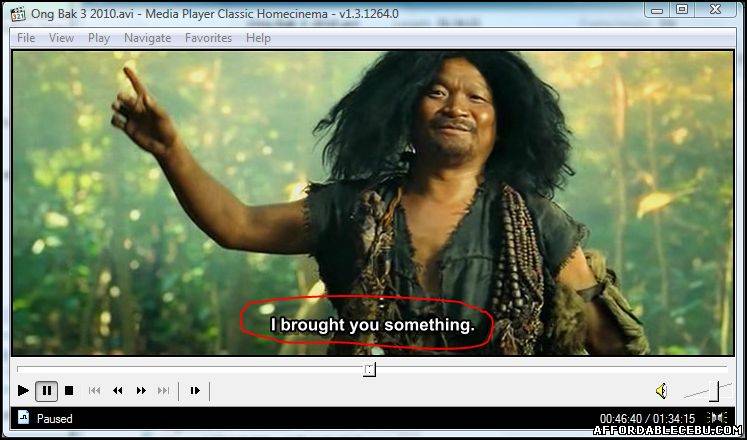The width and height of the screenshot is (747, 440).
Task: Minimize the Media Player Classic window
Action: coord(657,10)
